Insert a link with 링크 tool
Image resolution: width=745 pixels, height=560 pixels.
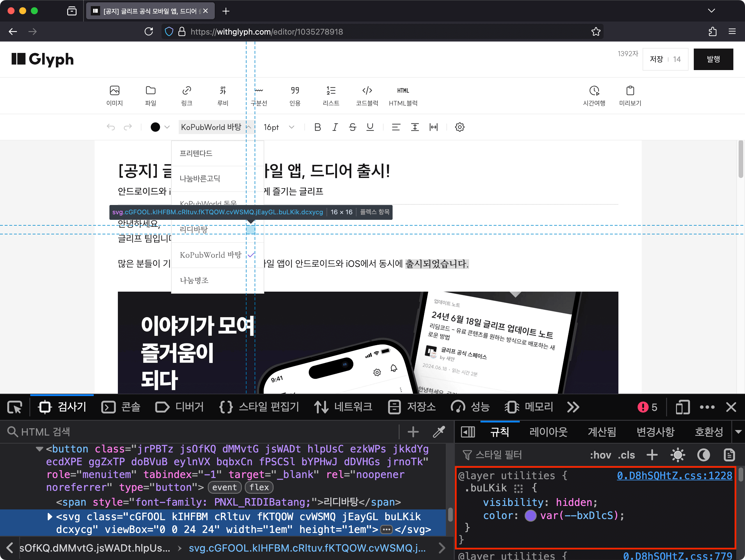pos(187,96)
